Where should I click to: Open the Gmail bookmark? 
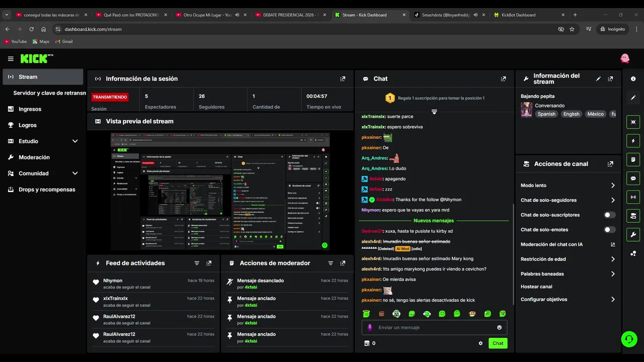[x=63, y=42]
